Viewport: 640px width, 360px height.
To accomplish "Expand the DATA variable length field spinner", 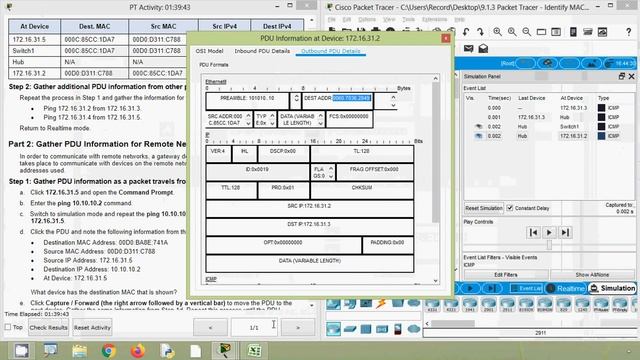I will (x=321, y=120).
